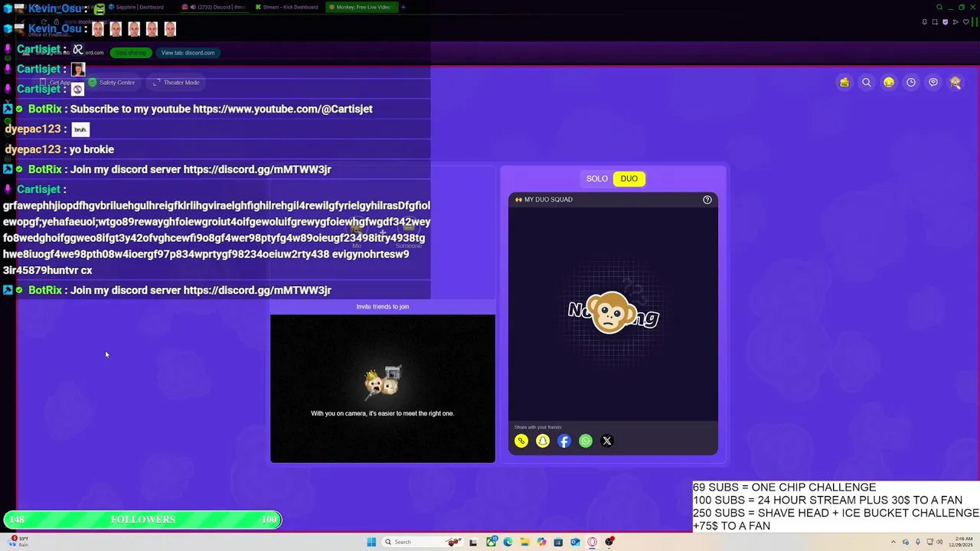Select DUO mode

tap(629, 179)
